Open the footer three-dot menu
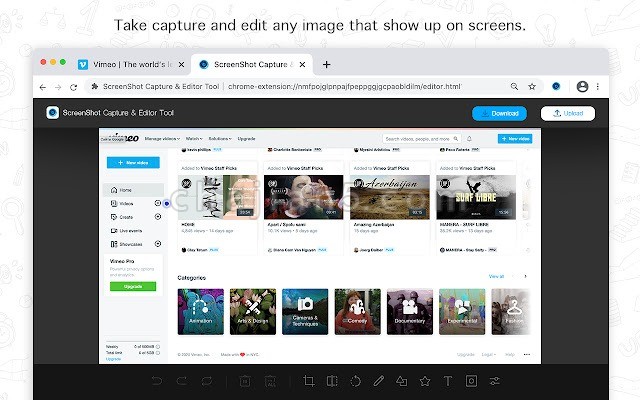The height and width of the screenshot is (400, 640). 527,354
